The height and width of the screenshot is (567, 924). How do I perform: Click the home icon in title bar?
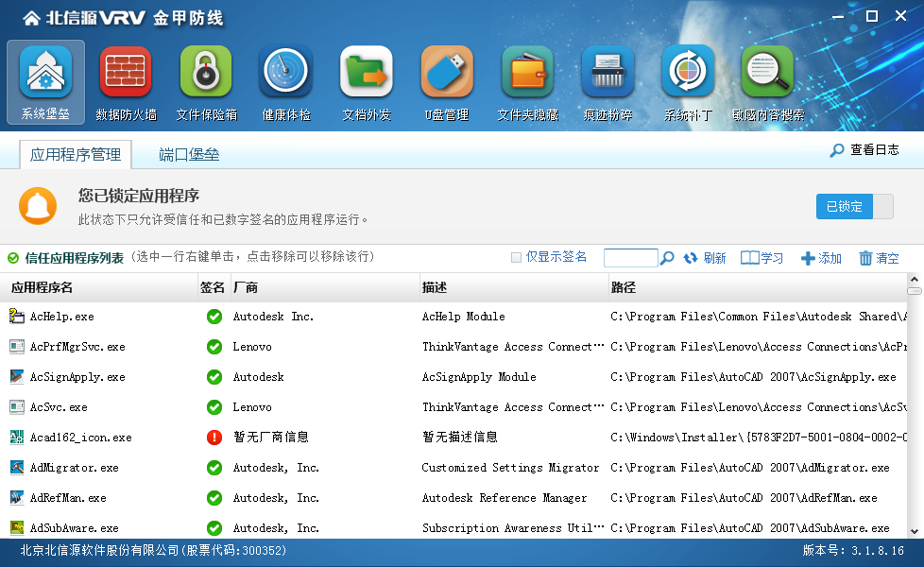(31, 18)
